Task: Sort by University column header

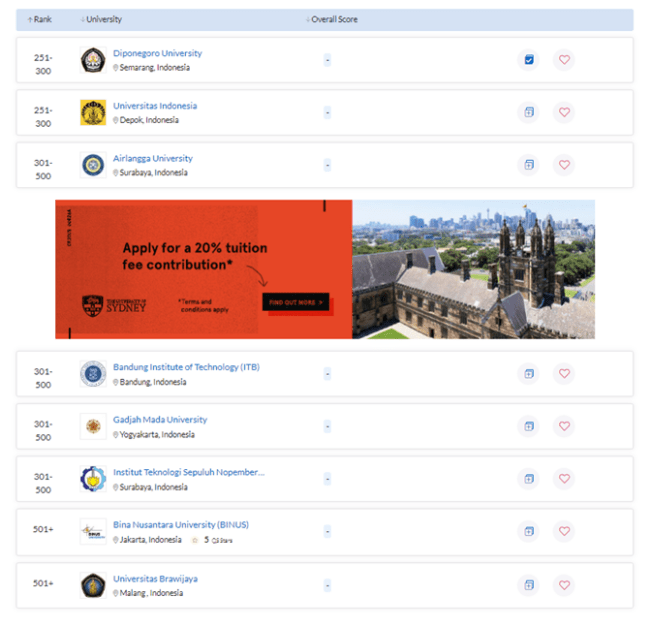Action: [104, 20]
